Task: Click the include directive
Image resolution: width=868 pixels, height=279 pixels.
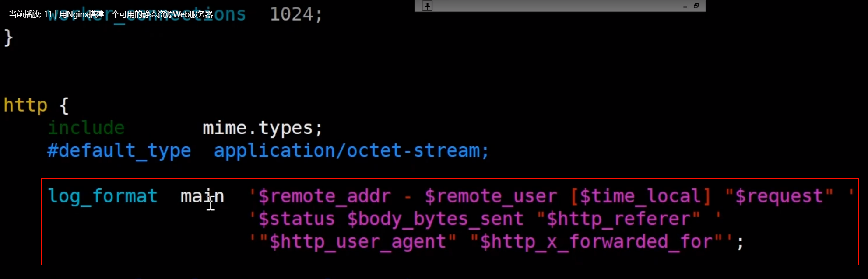Action: point(86,128)
